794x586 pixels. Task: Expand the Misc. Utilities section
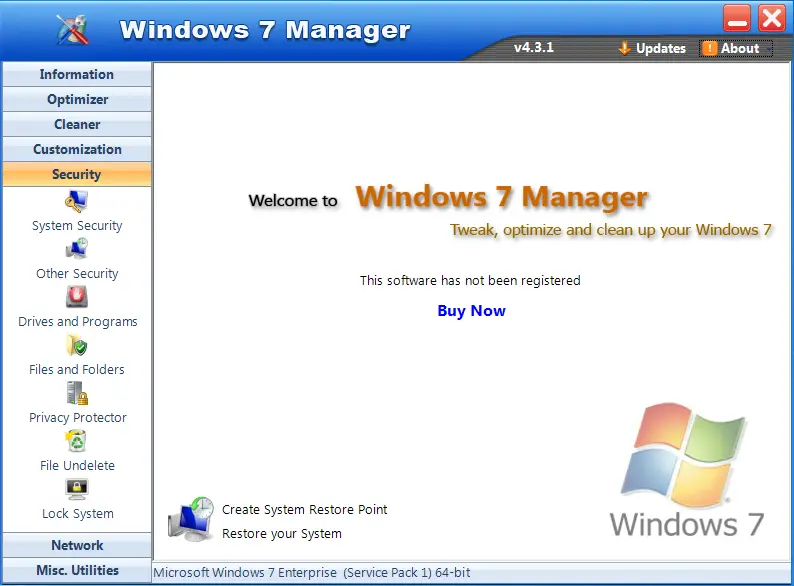(77, 570)
